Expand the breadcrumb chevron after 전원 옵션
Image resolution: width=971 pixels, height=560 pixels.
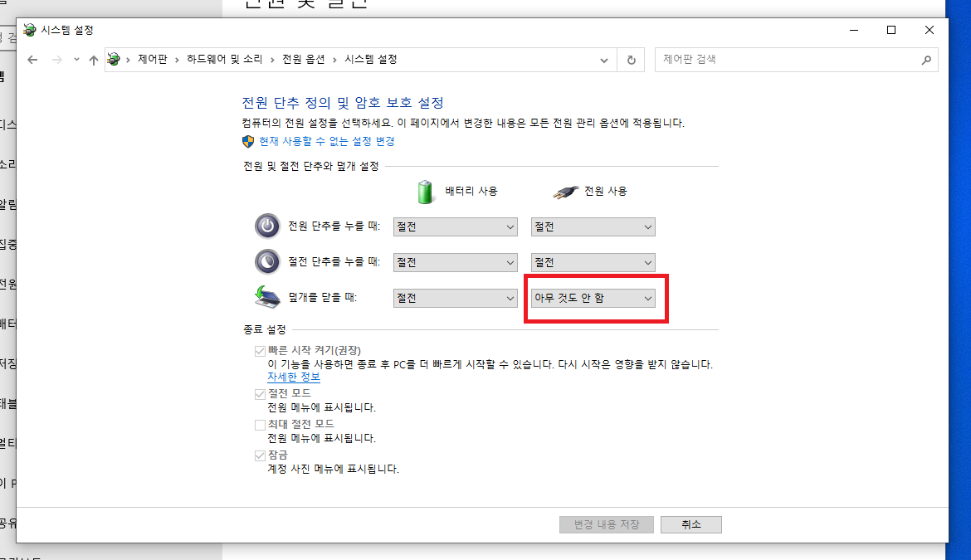334,60
